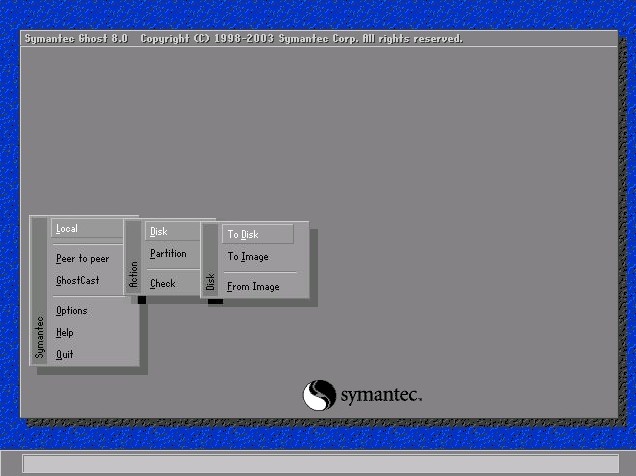Open the Options menu item
636x476 pixels.
[x=72, y=311]
